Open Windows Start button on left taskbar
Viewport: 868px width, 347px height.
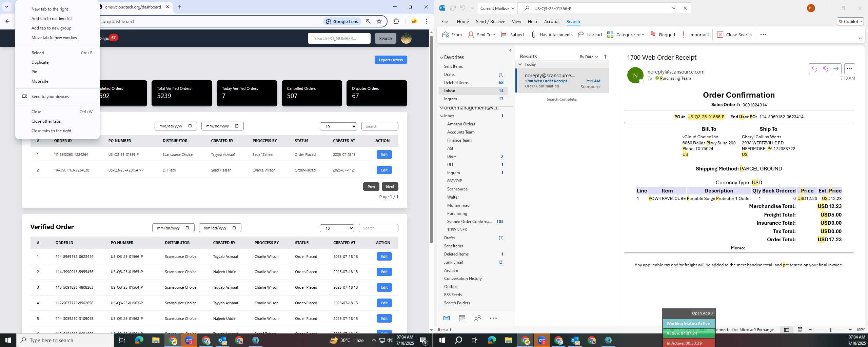(8, 340)
